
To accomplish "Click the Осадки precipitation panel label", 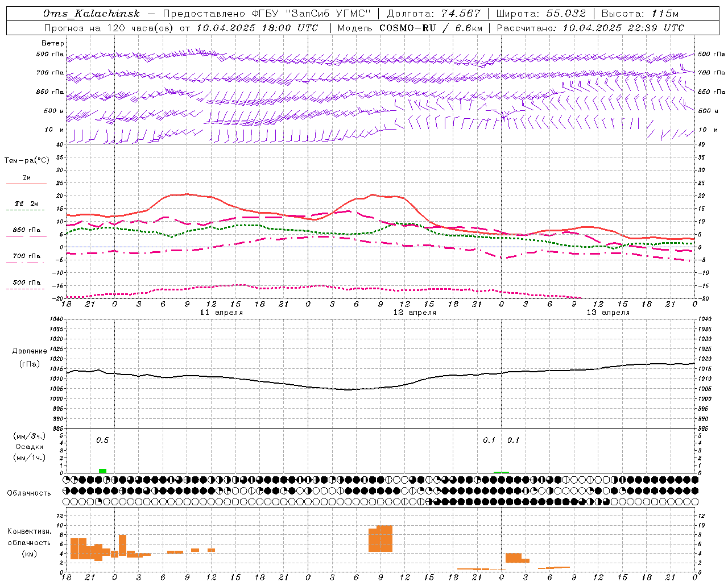I will click(x=30, y=447).
